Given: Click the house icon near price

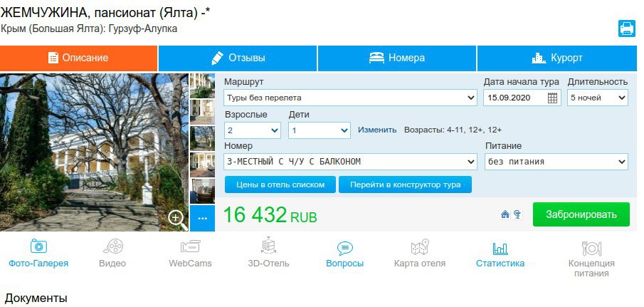Looking at the screenshot, I should [x=505, y=214].
